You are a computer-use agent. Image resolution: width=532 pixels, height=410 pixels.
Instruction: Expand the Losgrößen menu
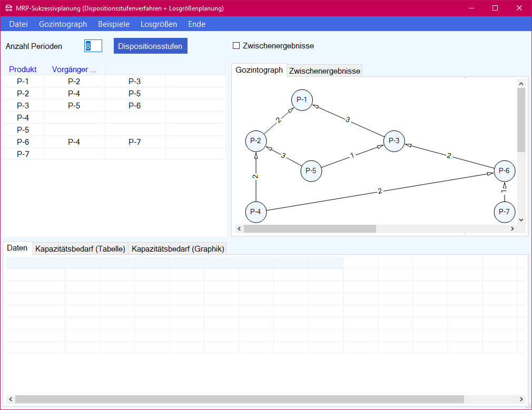pyautogui.click(x=159, y=24)
